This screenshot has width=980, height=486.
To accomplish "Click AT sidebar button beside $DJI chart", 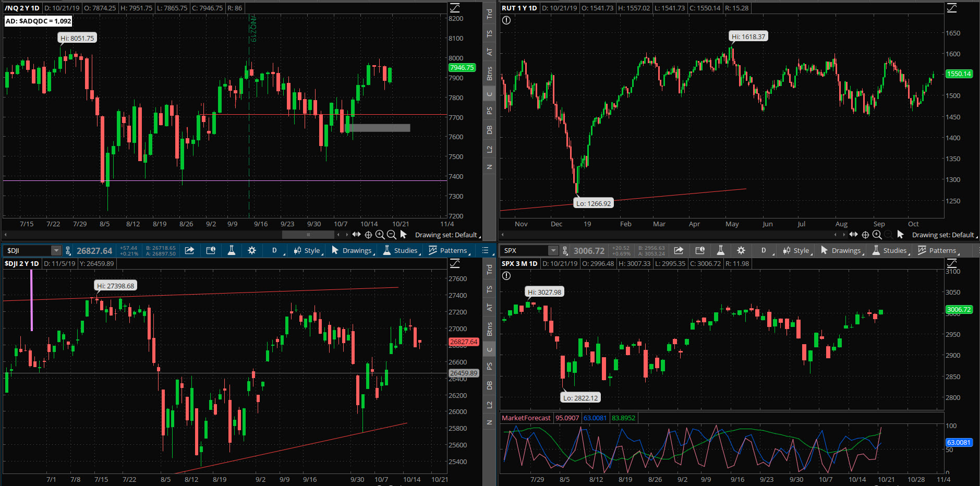I will click(x=489, y=307).
